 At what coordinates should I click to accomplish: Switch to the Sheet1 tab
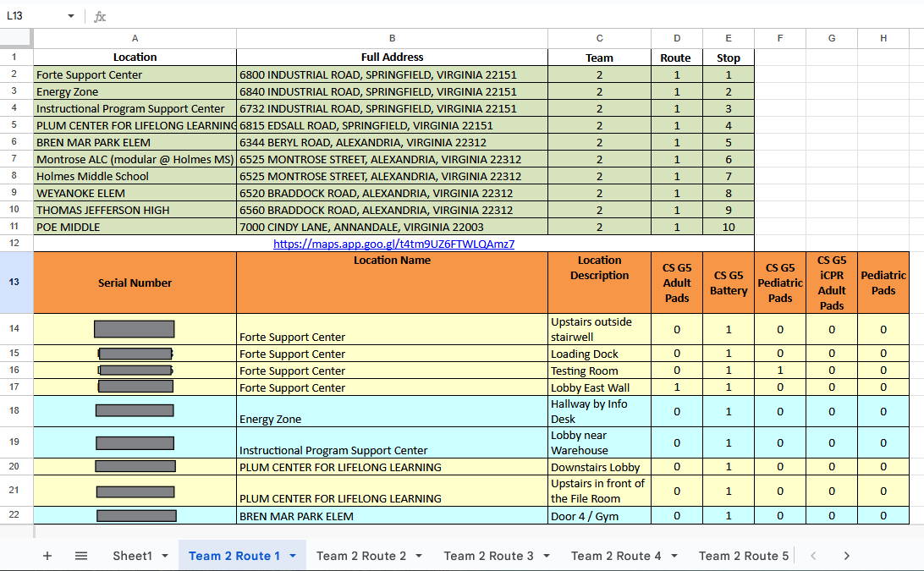tap(132, 556)
